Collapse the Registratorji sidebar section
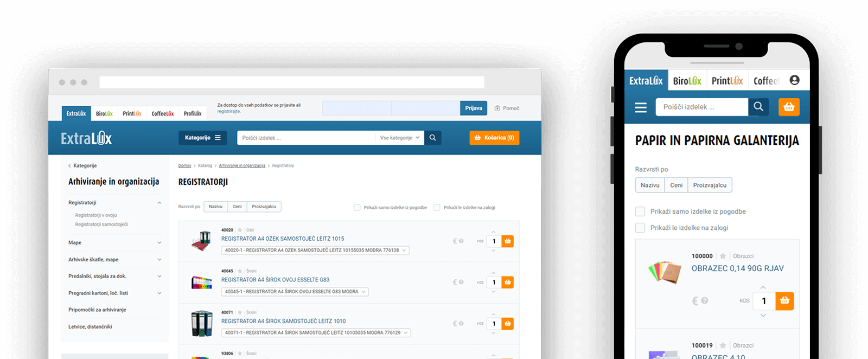The image size is (868, 359). (159, 203)
